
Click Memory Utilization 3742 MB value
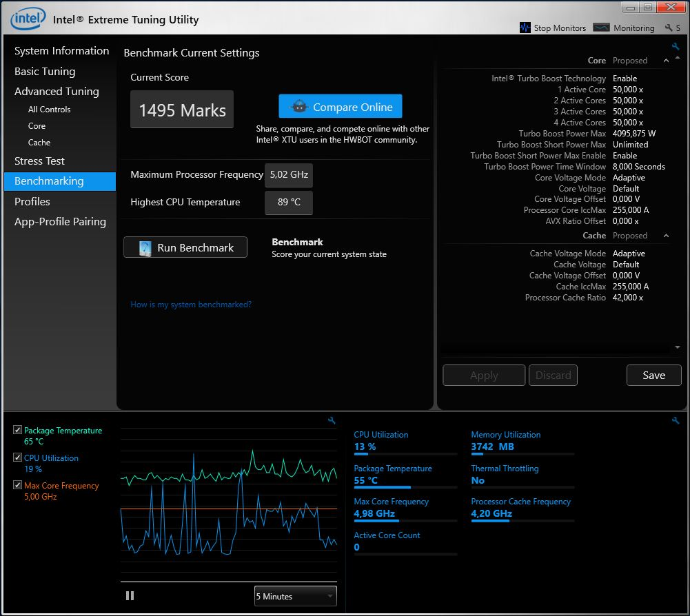(492, 446)
